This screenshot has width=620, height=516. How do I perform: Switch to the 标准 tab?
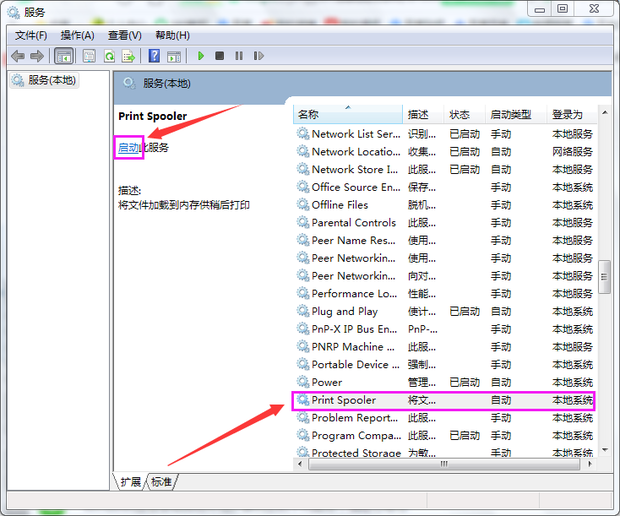click(x=161, y=482)
